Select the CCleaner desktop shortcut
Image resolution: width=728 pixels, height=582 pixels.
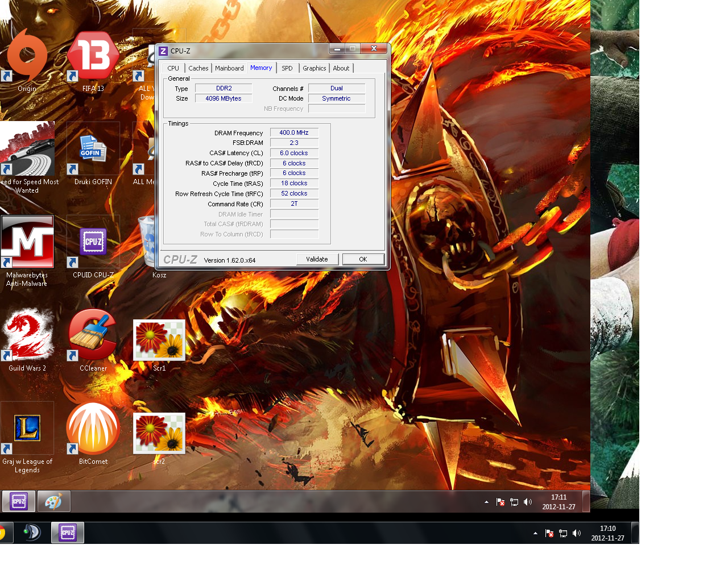click(x=93, y=340)
